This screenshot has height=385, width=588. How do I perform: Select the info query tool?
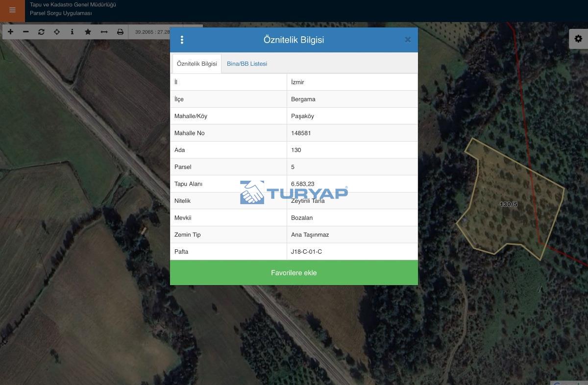(72, 32)
